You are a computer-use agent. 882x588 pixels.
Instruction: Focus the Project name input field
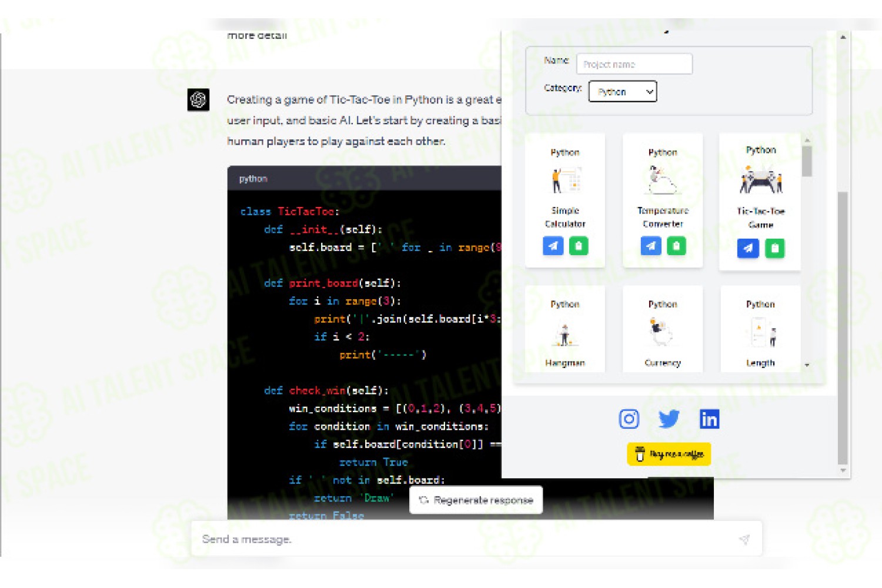[x=634, y=64]
